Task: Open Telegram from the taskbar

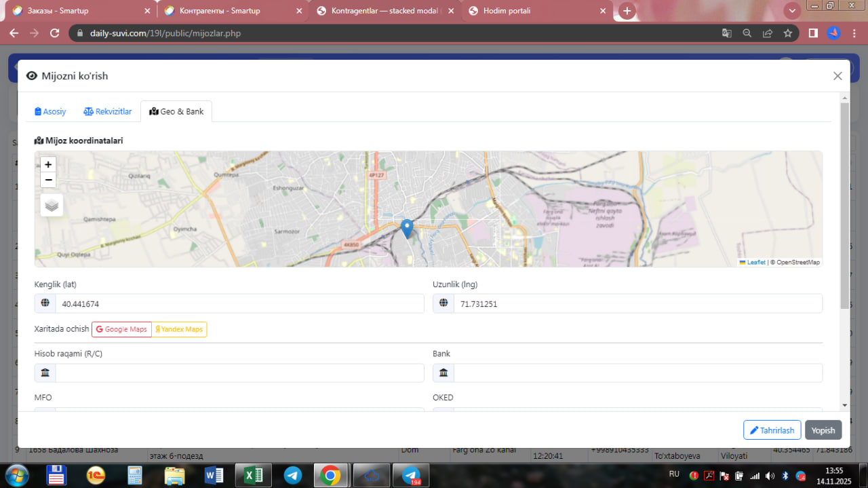Action: click(x=293, y=475)
